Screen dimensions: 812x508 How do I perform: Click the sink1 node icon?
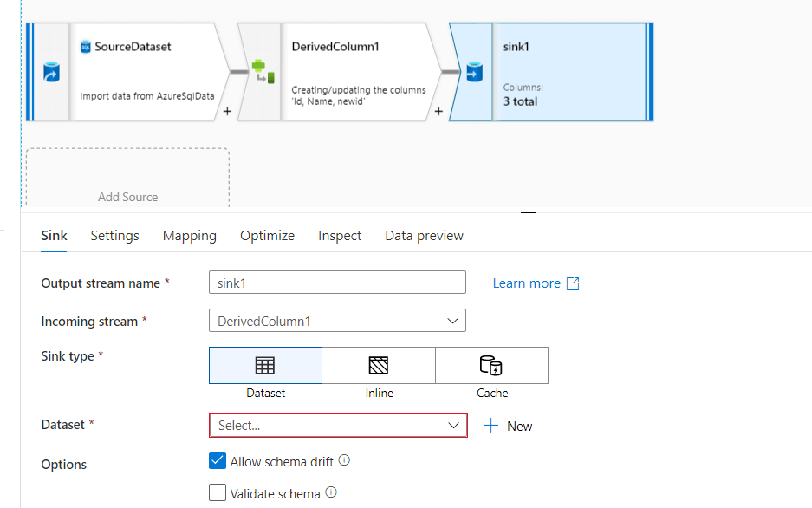(x=473, y=72)
